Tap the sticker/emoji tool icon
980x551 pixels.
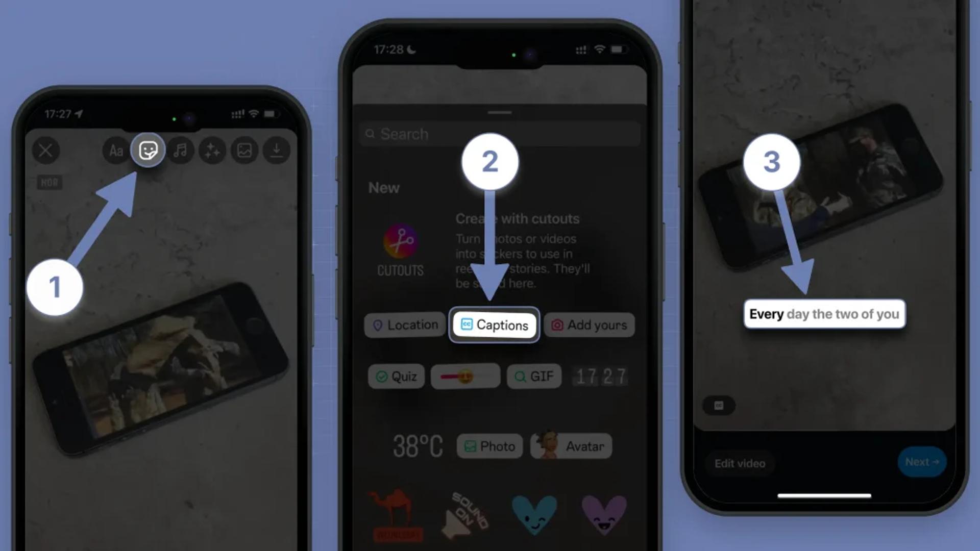[x=148, y=149]
